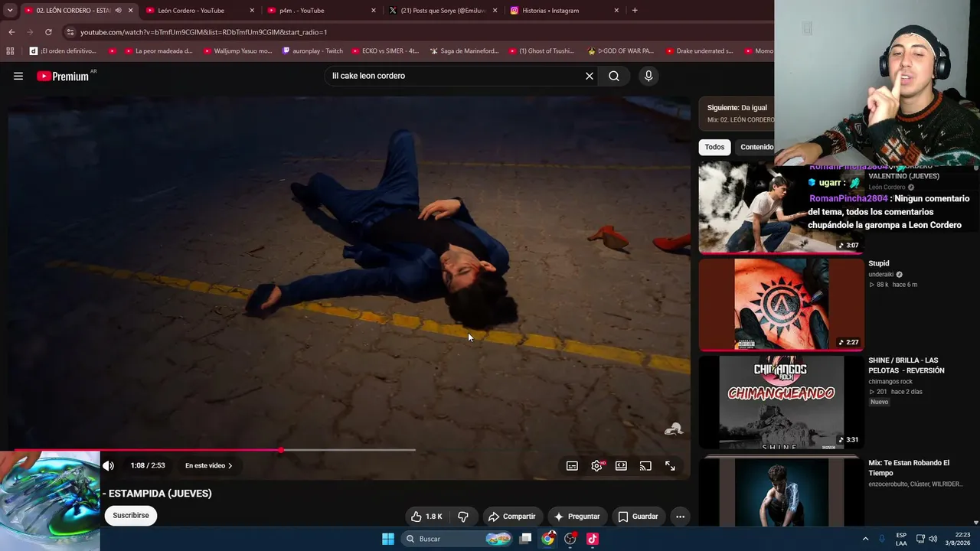Mute the playing tab via its speaker icon

click(x=118, y=11)
